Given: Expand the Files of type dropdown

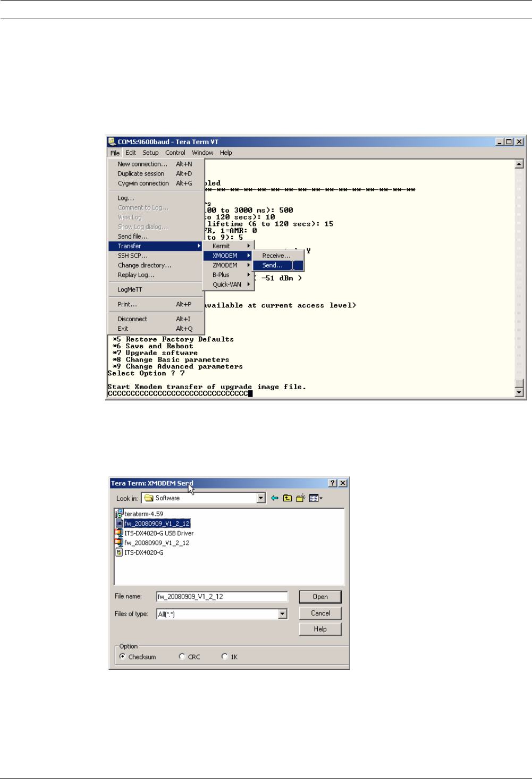Looking at the screenshot, I should (x=283, y=614).
